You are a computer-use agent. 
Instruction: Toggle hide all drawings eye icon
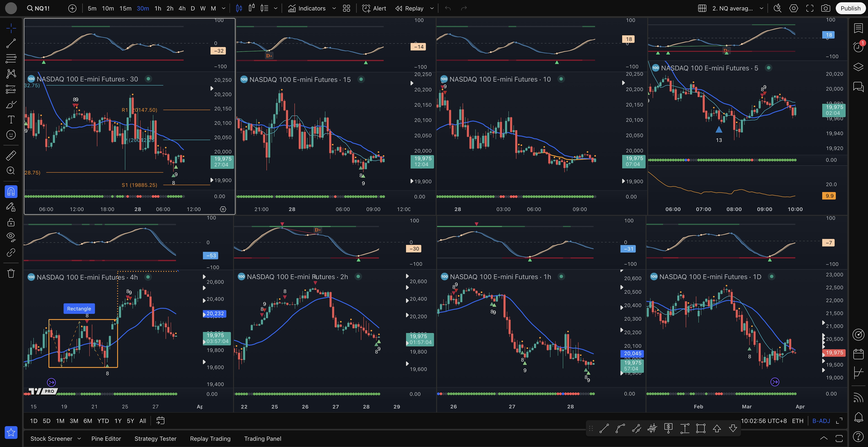click(x=11, y=237)
